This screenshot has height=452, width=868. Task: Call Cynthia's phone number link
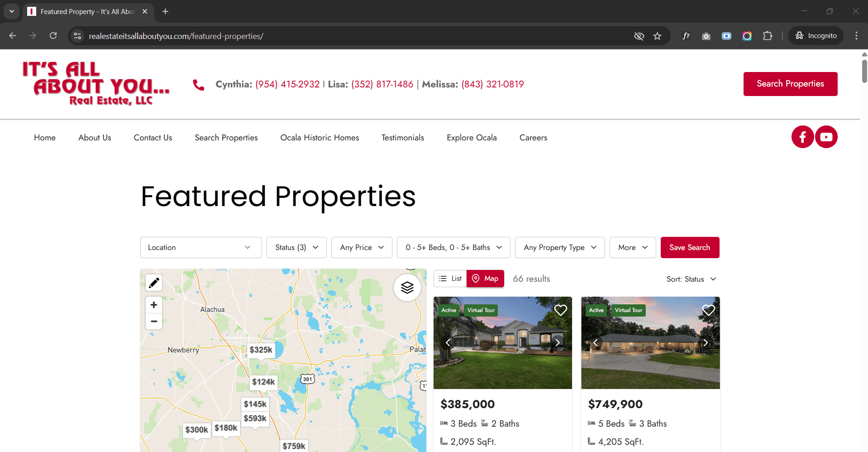tap(287, 84)
